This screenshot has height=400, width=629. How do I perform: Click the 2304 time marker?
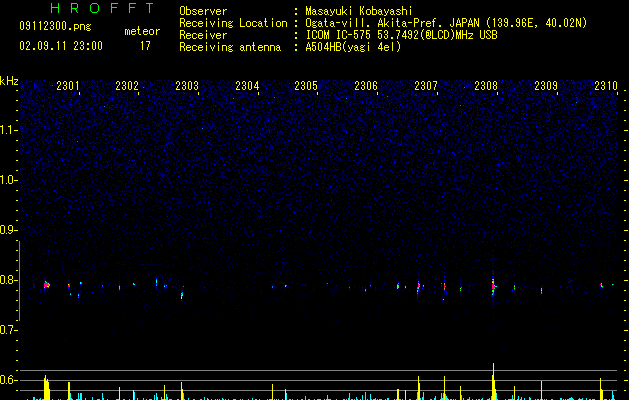tap(247, 85)
